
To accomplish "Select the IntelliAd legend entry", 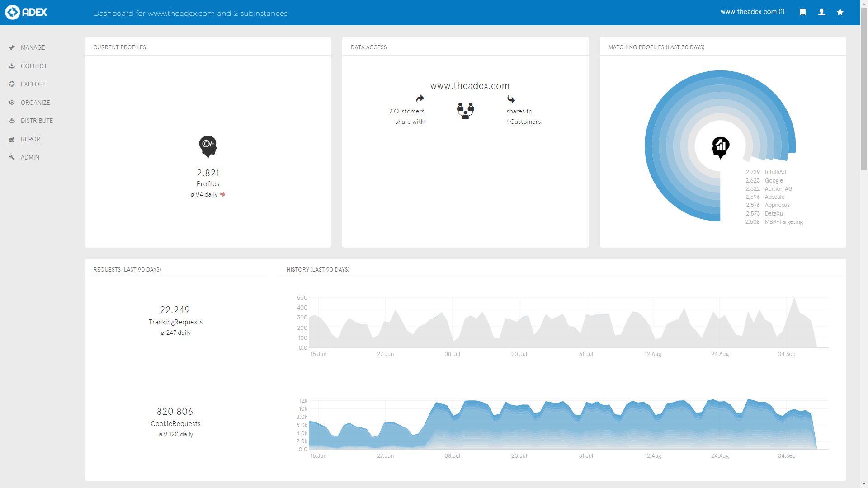I will click(775, 172).
